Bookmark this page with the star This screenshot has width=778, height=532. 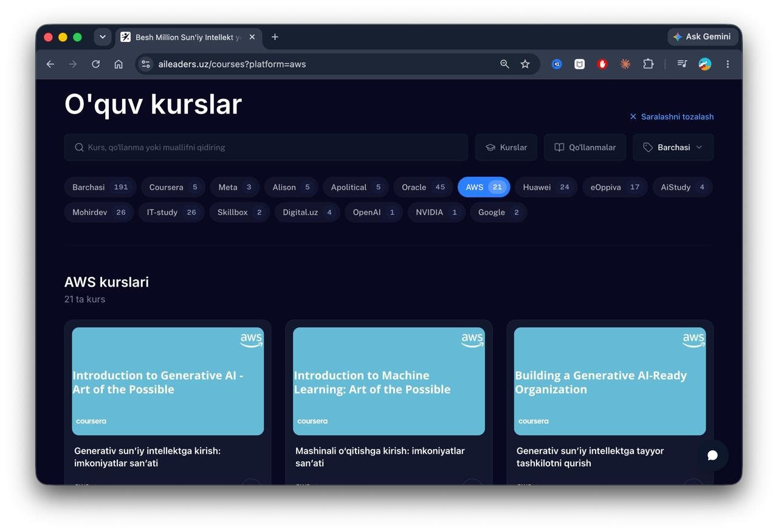pos(525,64)
